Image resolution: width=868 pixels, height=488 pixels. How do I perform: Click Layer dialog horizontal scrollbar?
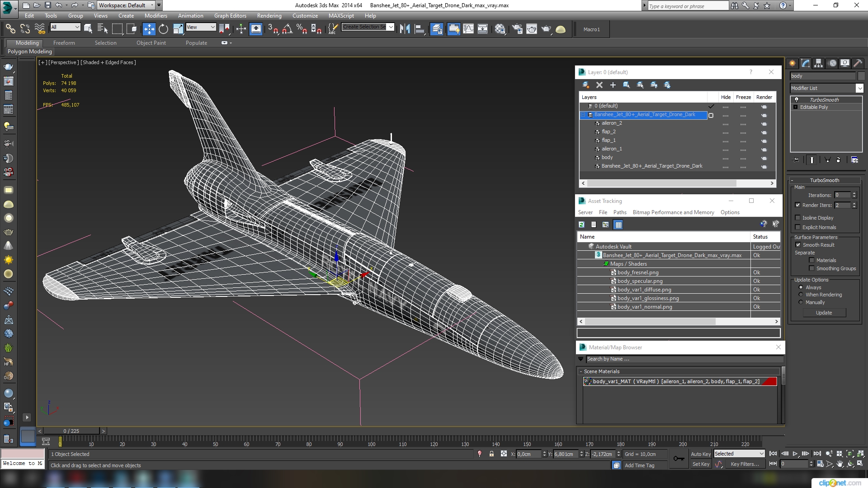pos(662,183)
